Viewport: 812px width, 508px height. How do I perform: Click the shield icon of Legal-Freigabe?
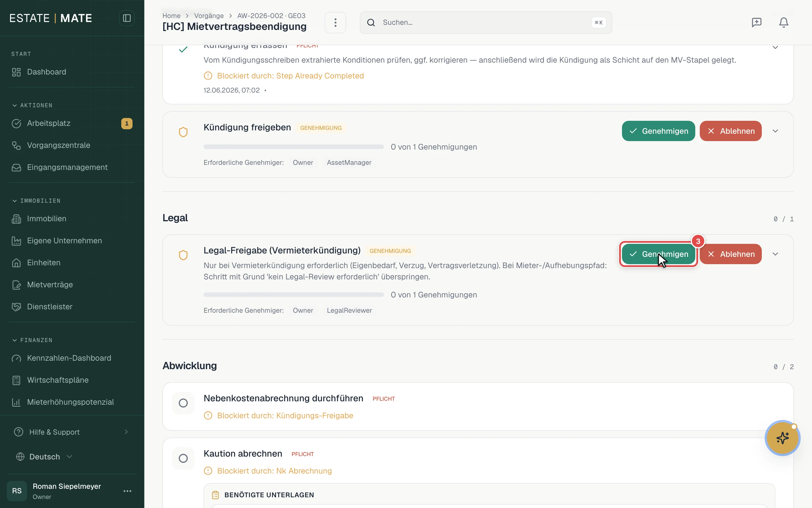coord(183,255)
